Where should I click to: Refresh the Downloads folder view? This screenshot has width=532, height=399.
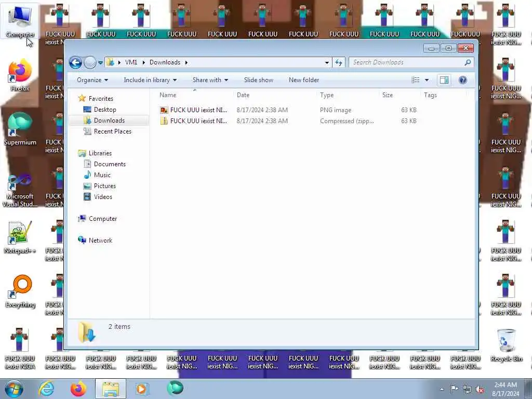tap(339, 62)
